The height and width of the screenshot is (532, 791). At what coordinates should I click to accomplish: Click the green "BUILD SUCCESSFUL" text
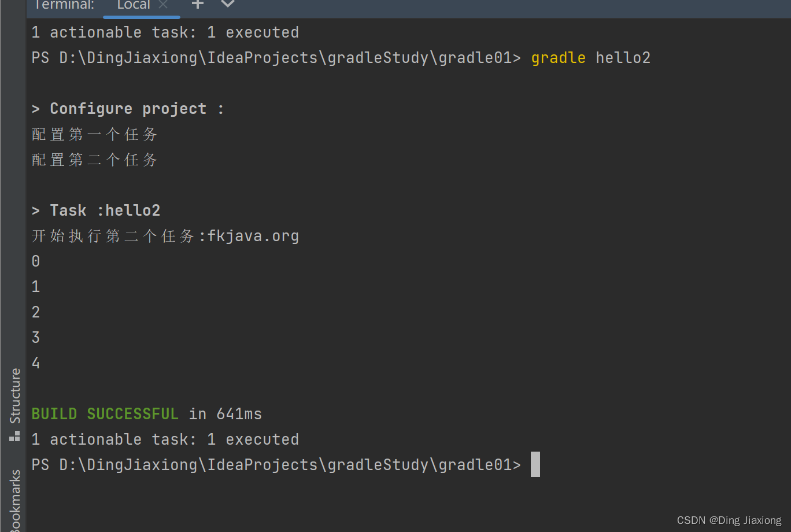pyautogui.click(x=105, y=414)
